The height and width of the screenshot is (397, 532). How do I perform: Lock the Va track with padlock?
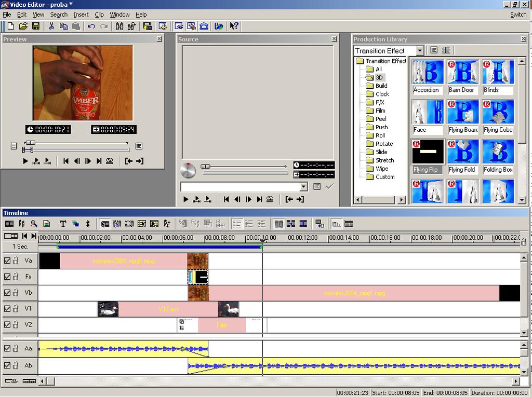click(x=16, y=261)
